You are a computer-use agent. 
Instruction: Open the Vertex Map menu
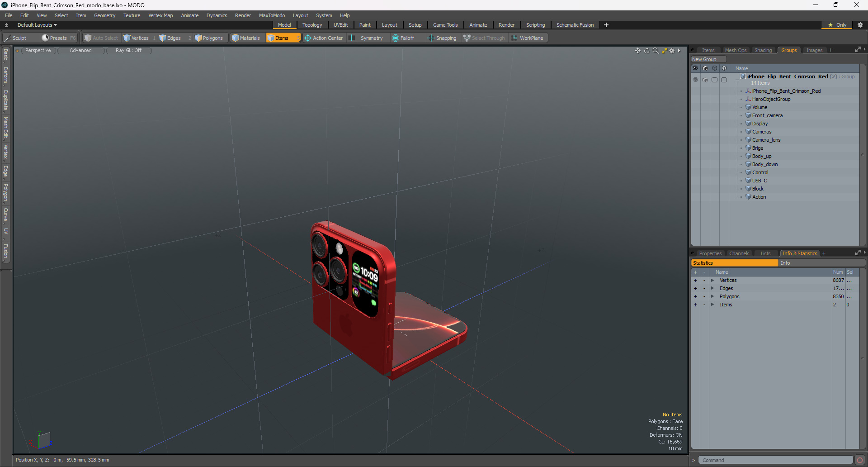point(160,15)
